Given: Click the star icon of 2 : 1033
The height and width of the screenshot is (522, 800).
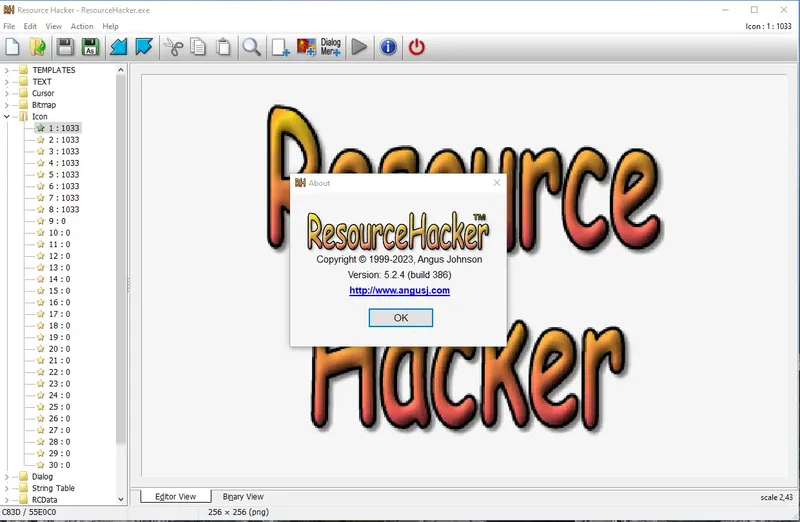Looking at the screenshot, I should click(x=41, y=140).
